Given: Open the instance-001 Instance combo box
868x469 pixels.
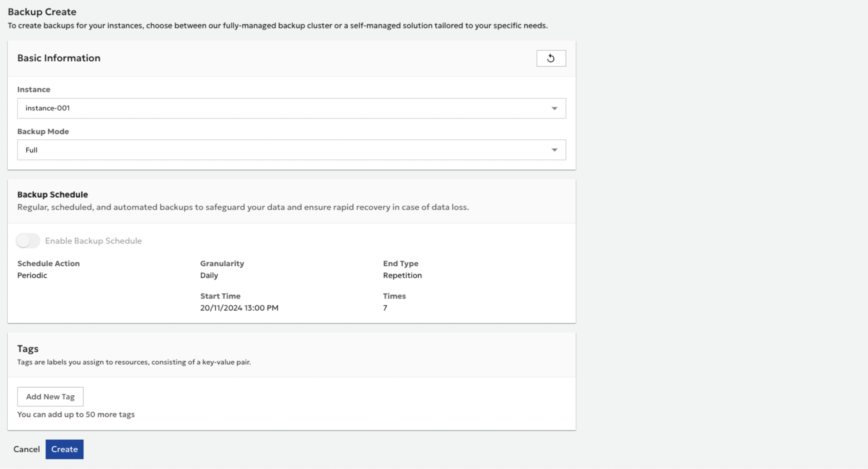Looking at the screenshot, I should click(285, 108).
